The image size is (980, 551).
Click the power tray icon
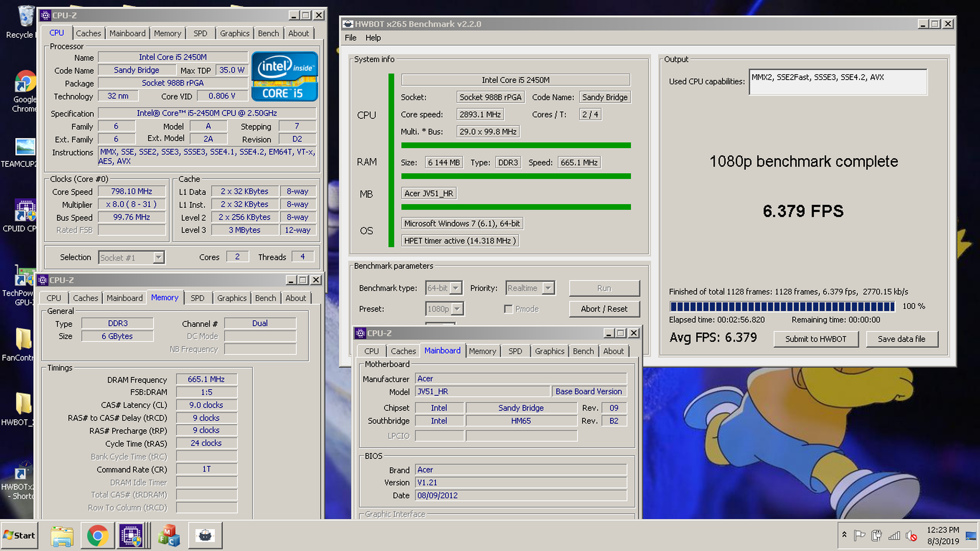pos(877,535)
